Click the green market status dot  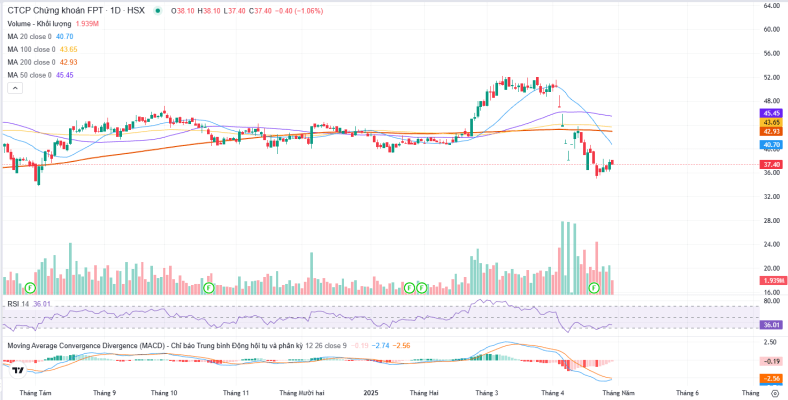pos(159,11)
